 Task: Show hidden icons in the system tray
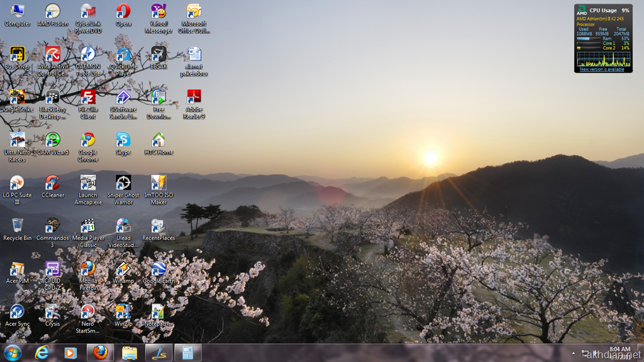(573, 353)
